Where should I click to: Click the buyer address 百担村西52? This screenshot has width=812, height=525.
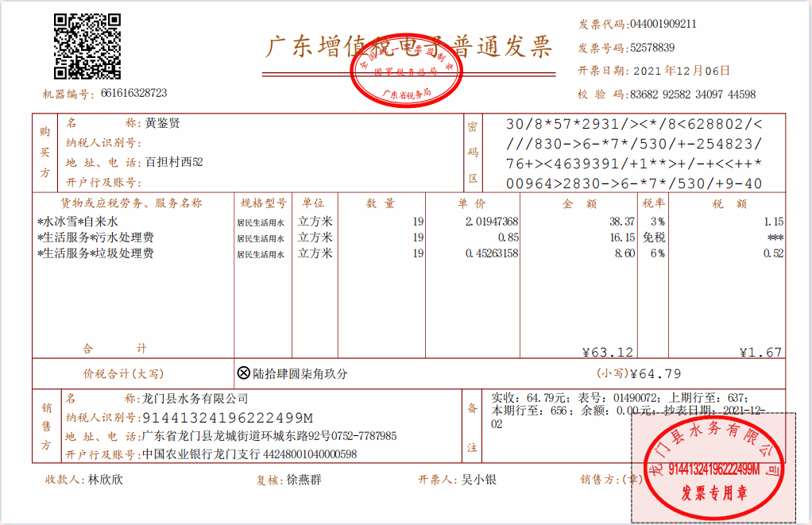[x=174, y=162]
